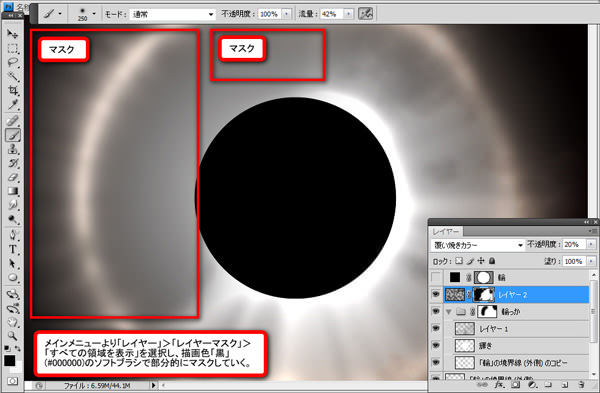This screenshot has height=393, width=600.
Task: Select the Lasso tool
Action: pos(13,62)
